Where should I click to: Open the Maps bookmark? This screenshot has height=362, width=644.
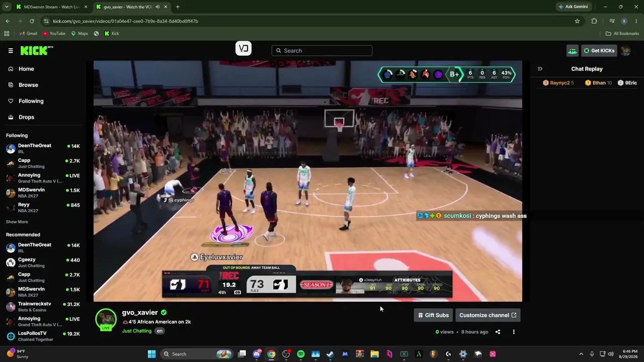79,34
